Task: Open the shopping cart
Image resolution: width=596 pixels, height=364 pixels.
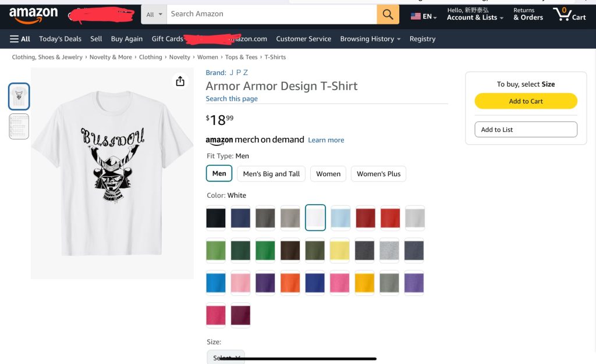Action: 569,15
